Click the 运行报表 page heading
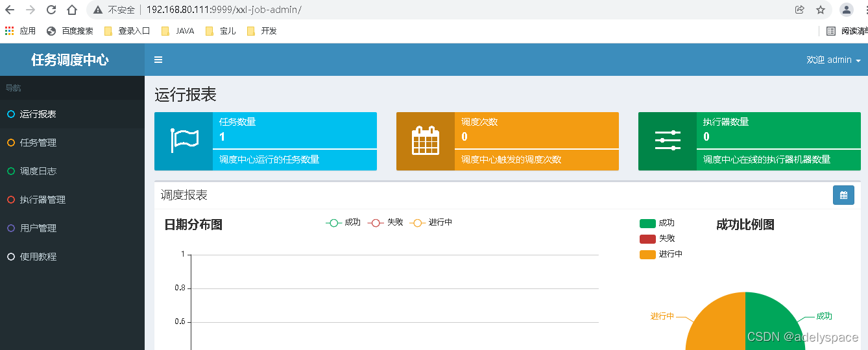868x350 pixels. [186, 95]
